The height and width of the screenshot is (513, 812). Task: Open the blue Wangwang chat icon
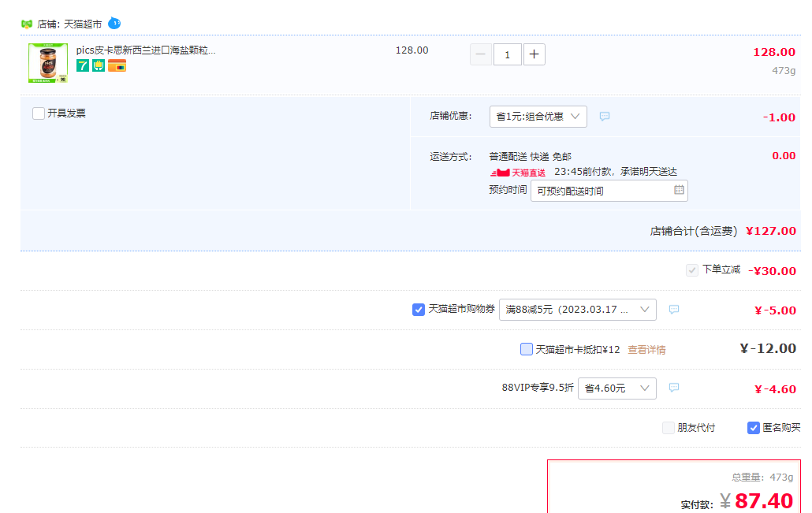[x=114, y=24]
